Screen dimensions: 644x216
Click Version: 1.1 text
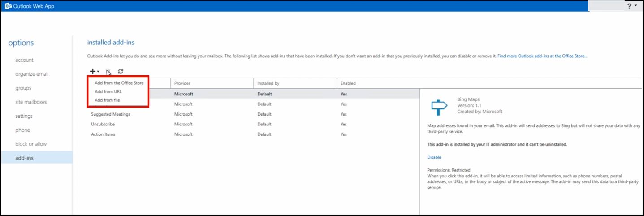tap(469, 105)
